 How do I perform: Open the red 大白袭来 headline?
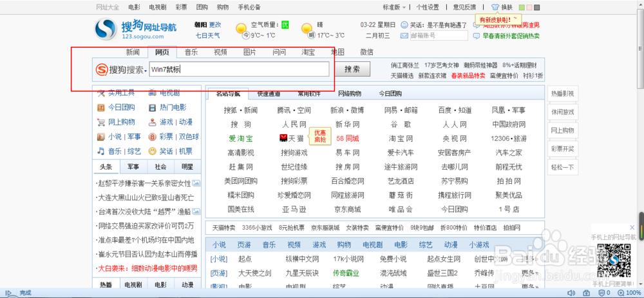147,268
